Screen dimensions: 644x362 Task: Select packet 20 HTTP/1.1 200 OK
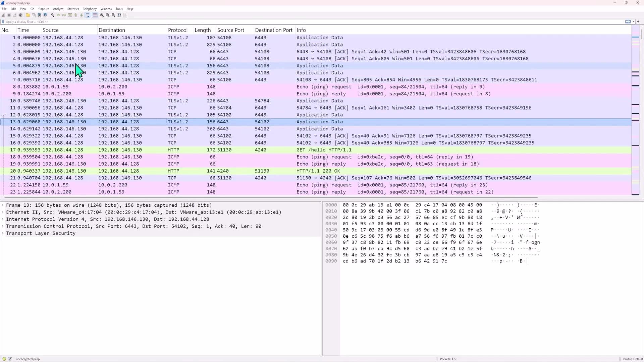click(316, 171)
